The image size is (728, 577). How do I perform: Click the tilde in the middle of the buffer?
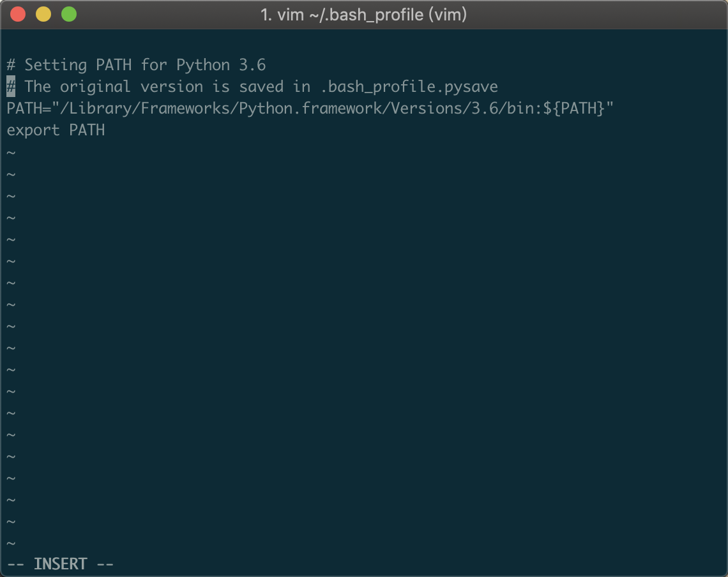(10, 348)
